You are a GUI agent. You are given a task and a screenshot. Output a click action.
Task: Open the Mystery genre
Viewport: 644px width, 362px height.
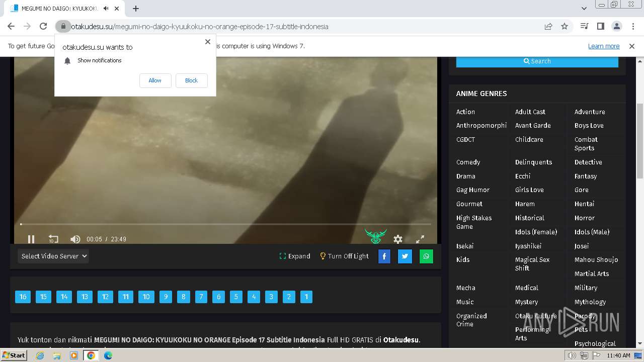[x=526, y=302]
